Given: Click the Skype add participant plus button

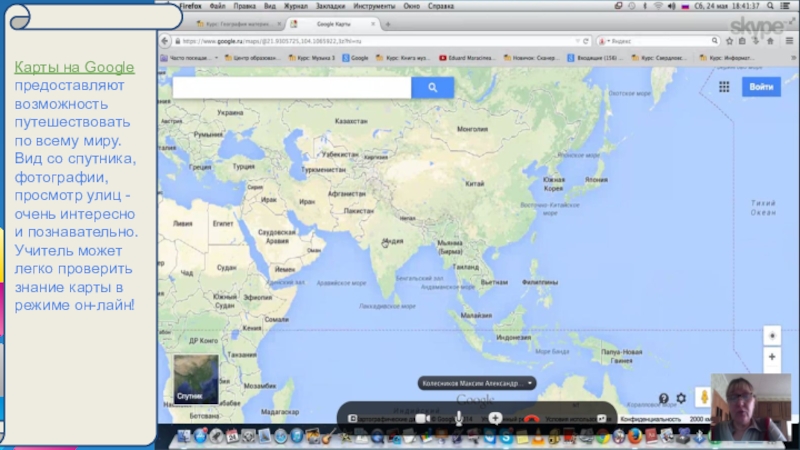Looking at the screenshot, I should click(x=495, y=418).
